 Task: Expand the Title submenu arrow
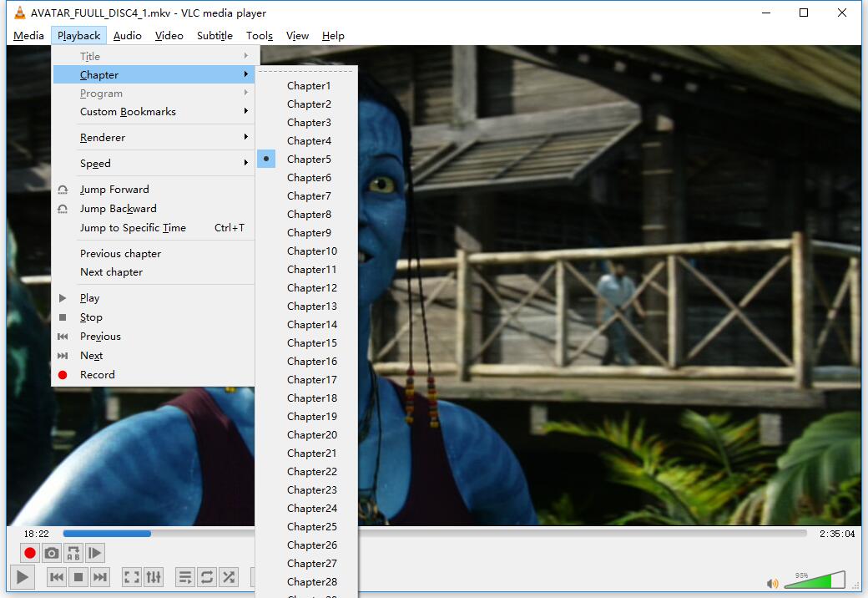[x=245, y=56]
